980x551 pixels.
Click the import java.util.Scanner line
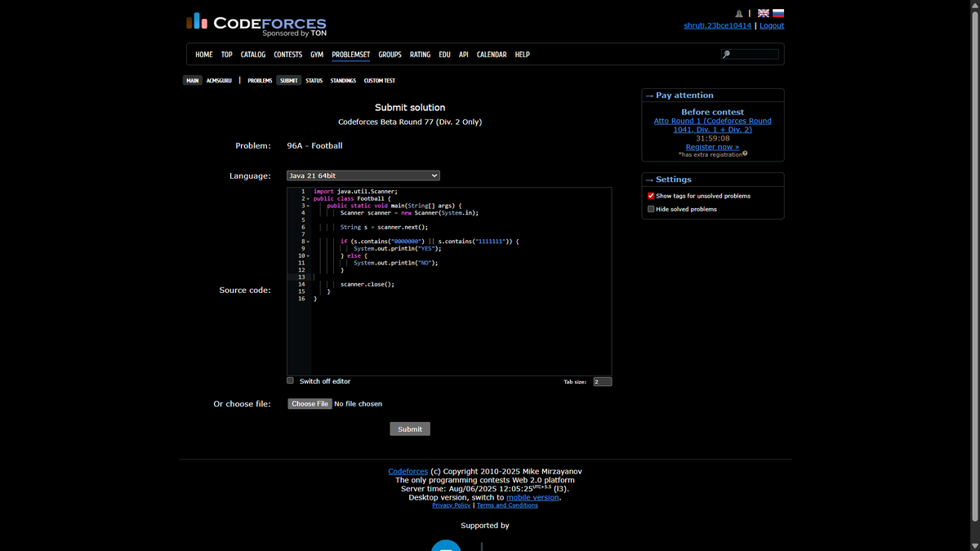point(355,191)
